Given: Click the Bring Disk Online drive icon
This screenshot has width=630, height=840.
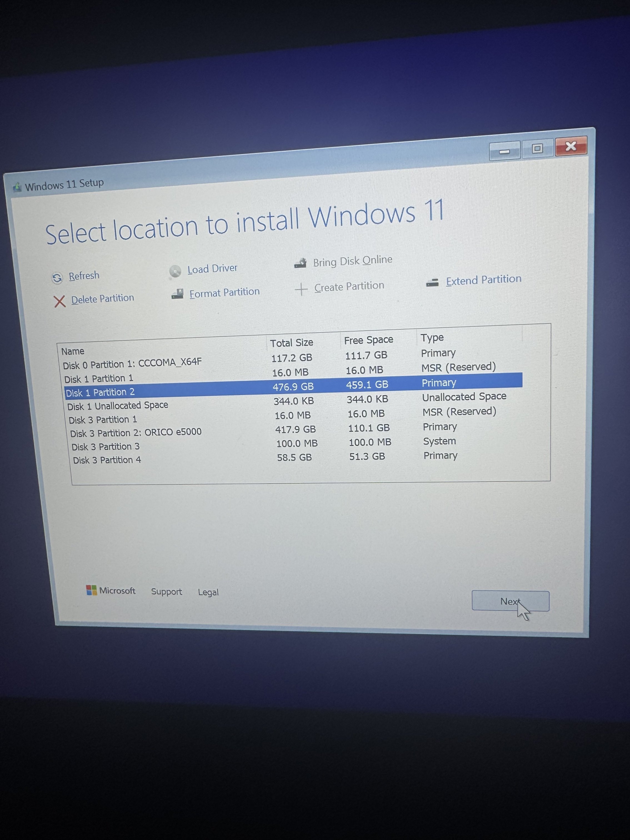Looking at the screenshot, I should [300, 263].
